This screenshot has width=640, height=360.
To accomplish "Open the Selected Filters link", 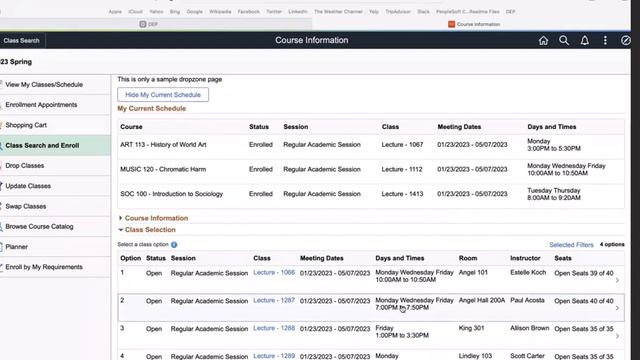I will 571,245.
